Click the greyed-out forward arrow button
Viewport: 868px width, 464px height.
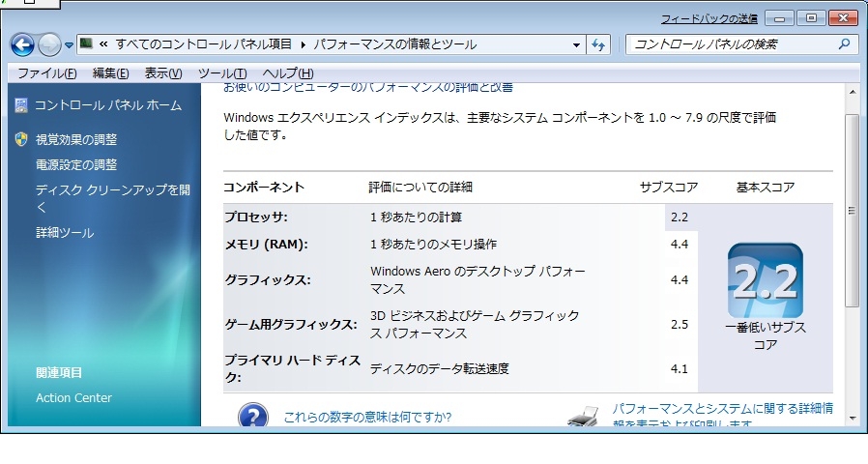tap(49, 44)
